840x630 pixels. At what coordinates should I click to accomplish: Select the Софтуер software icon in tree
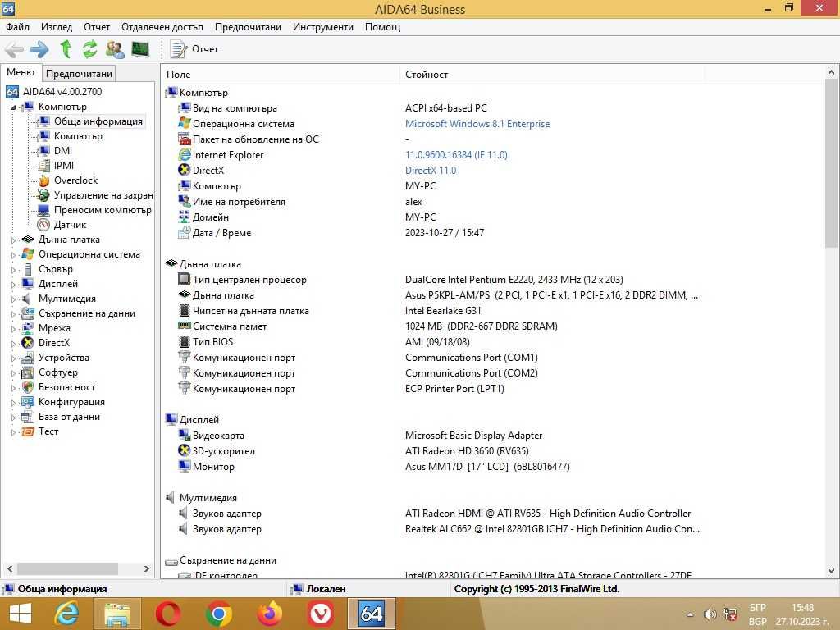click(28, 372)
